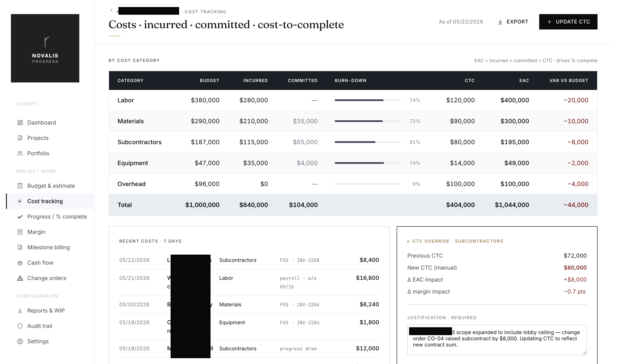639x364 pixels.
Task: Click the Change orders warning icon
Action: (20, 278)
